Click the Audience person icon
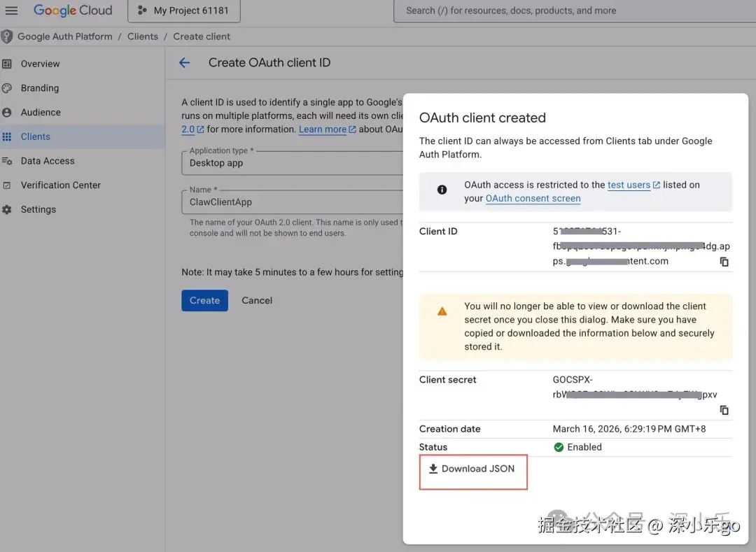 7,112
